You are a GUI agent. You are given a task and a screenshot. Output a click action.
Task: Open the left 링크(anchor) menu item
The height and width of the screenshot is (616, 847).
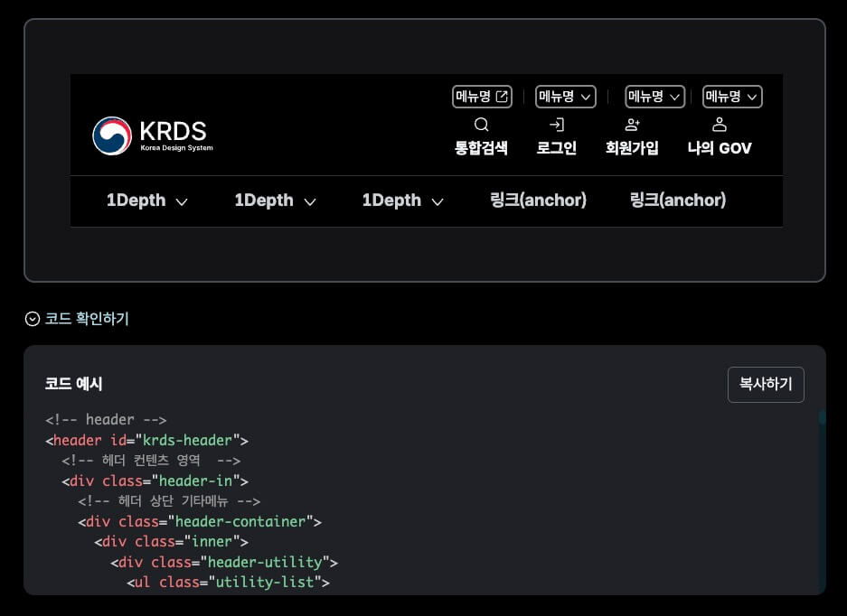538,201
